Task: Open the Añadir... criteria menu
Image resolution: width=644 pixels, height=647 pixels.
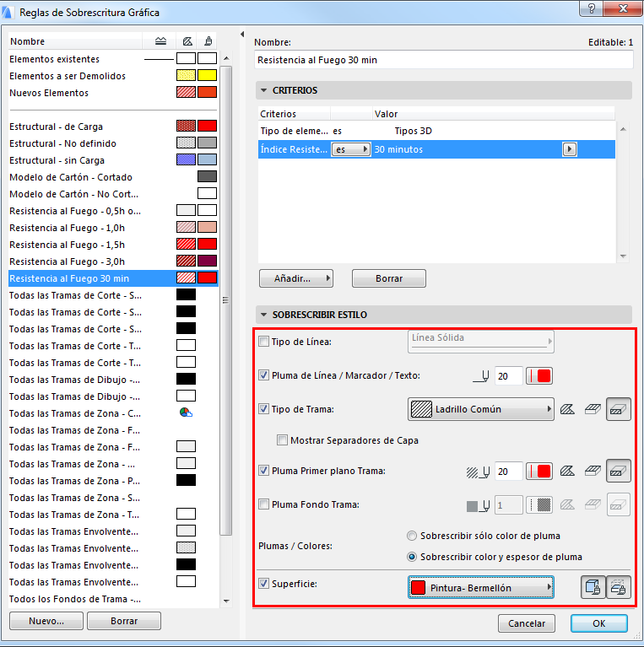Action: tap(296, 278)
